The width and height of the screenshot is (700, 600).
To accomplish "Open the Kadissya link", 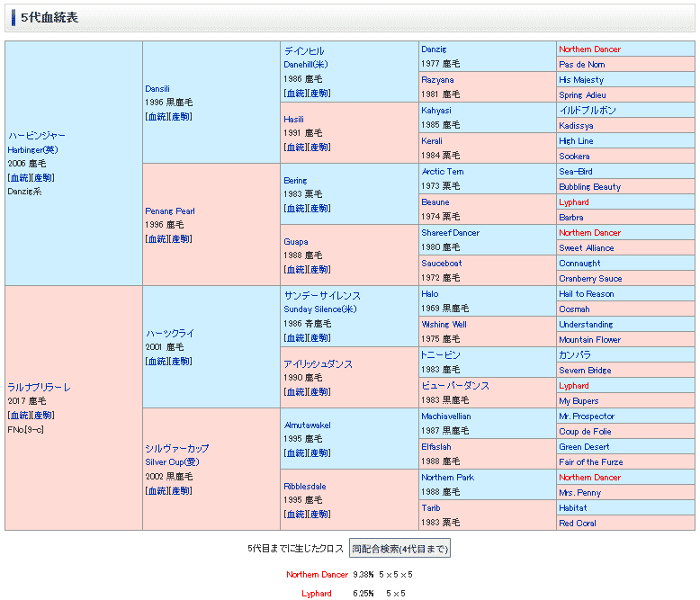I will (x=576, y=126).
